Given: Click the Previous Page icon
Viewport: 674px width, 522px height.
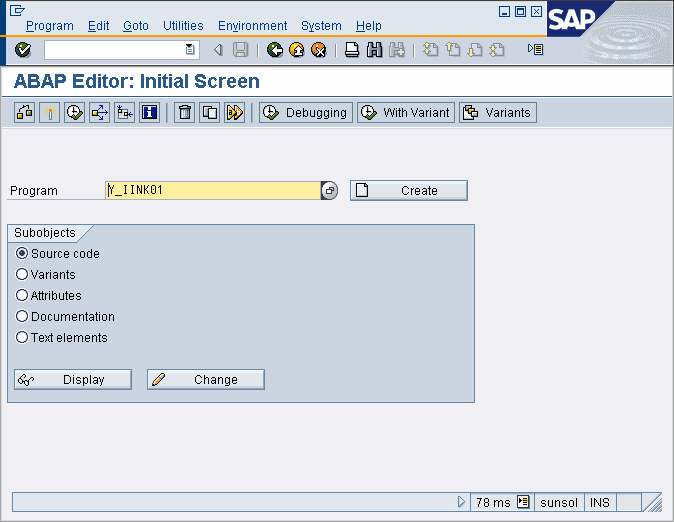Looking at the screenshot, I should 453,50.
